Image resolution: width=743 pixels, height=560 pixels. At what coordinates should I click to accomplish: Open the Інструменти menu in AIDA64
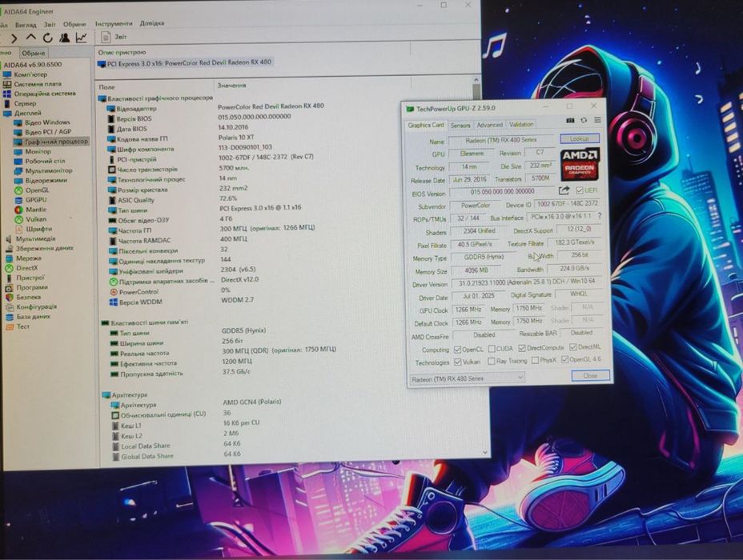114,23
